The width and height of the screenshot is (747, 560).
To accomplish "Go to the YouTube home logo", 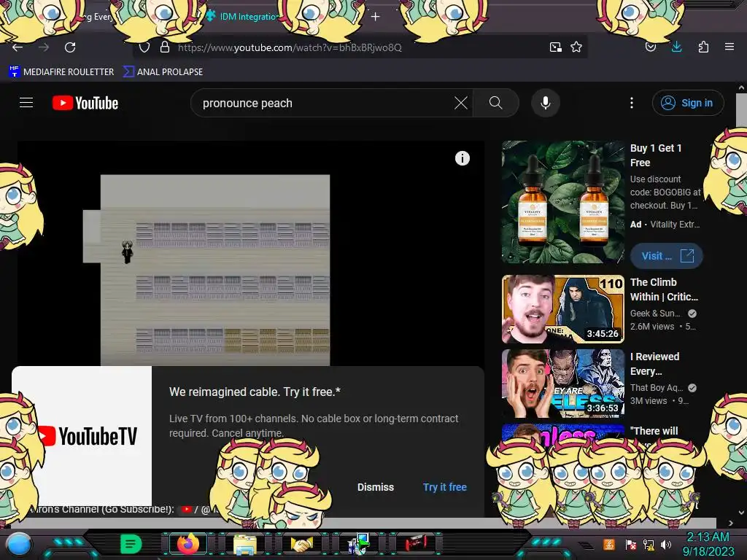I will coord(85,103).
